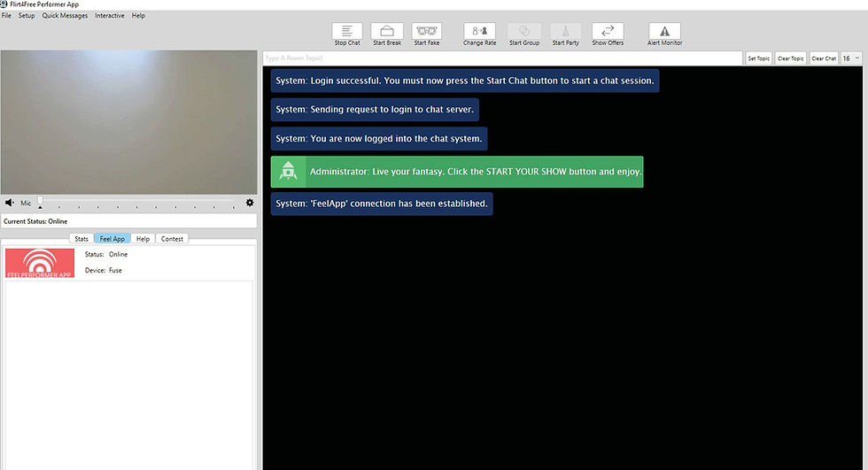Viewport: 868px width, 470px height.
Task: Click the Start Fake glasses icon
Action: coord(426,31)
